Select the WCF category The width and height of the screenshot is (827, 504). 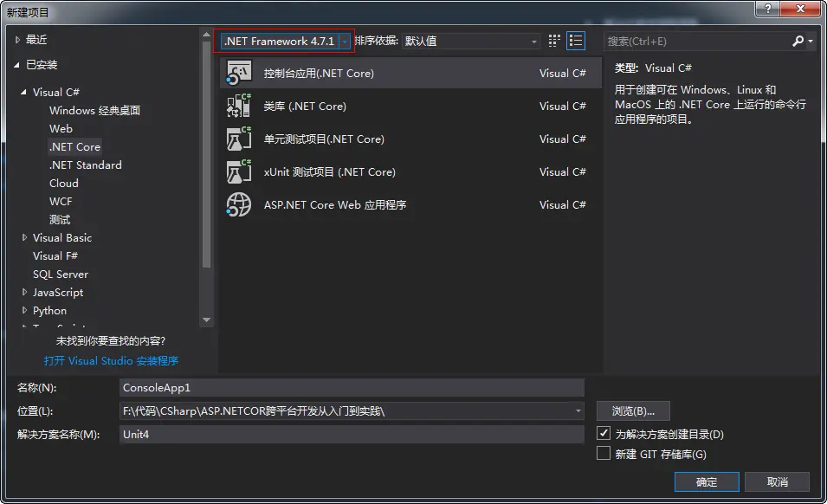coord(61,202)
